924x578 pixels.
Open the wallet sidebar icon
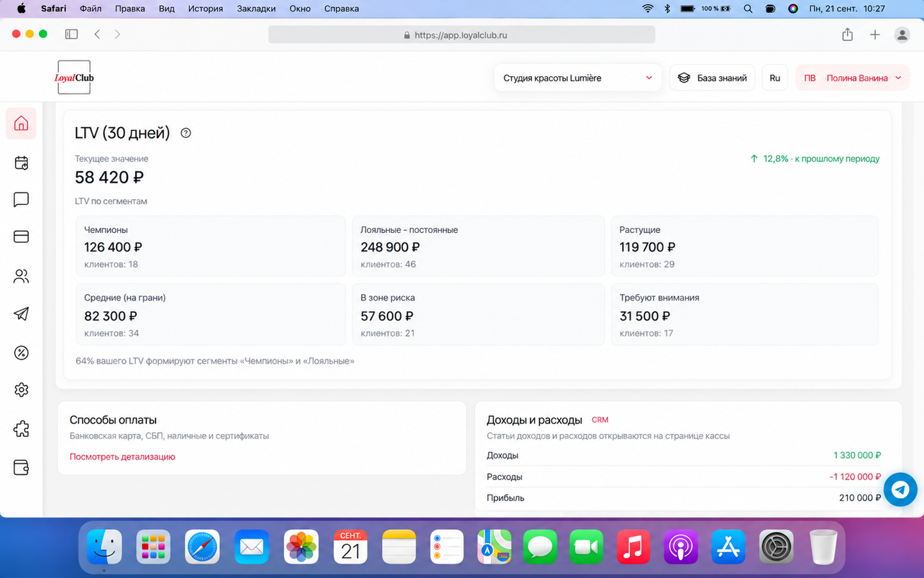point(22,467)
